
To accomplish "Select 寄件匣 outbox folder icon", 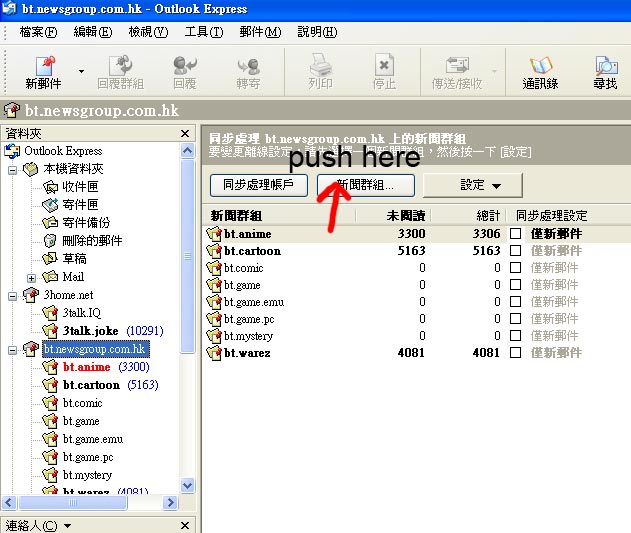I will pos(50,205).
